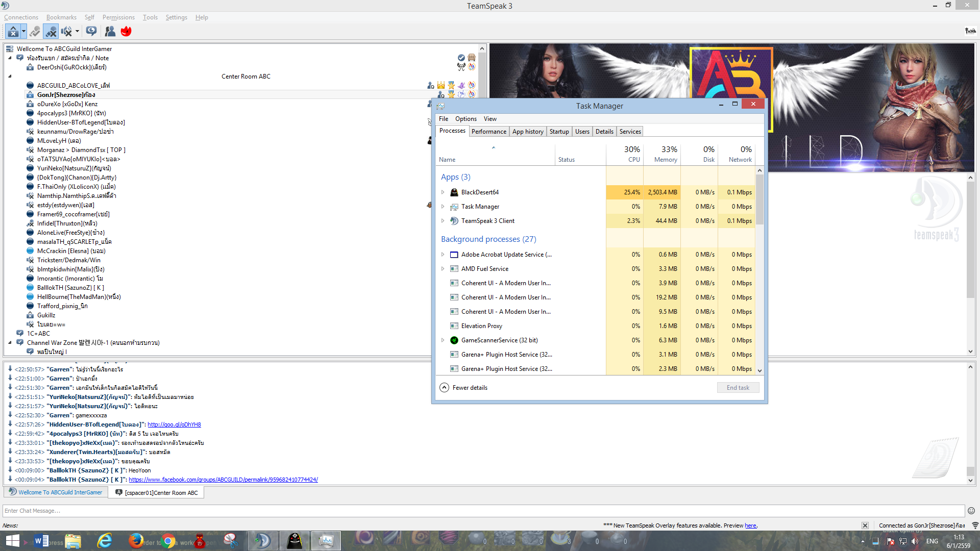Click the Enter Chat Message input field
This screenshot has height=551, width=980.
483,511
